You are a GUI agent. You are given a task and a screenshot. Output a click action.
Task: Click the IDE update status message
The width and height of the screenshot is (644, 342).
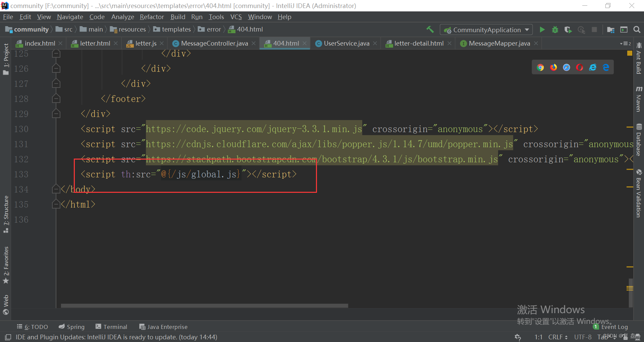pyautogui.click(x=116, y=337)
